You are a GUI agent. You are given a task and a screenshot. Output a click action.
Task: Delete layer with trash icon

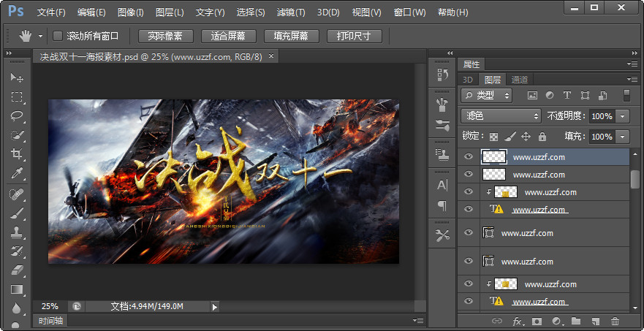tap(615, 321)
